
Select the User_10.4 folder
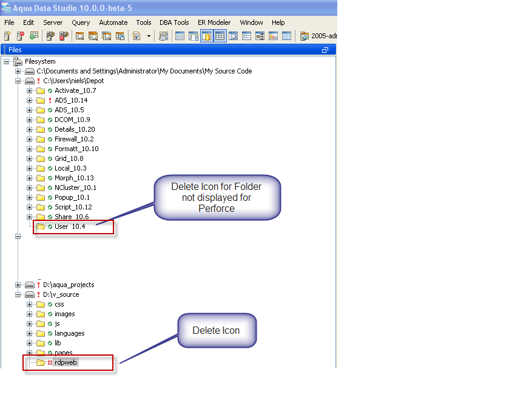70,226
